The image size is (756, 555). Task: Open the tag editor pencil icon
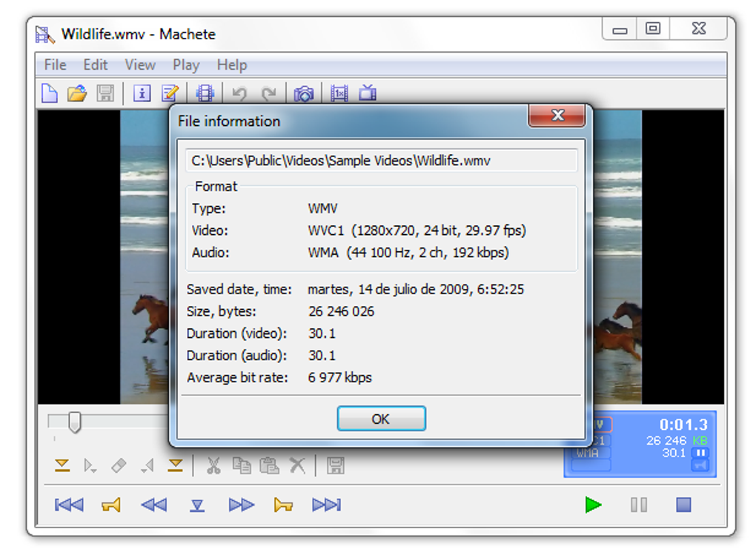click(170, 93)
